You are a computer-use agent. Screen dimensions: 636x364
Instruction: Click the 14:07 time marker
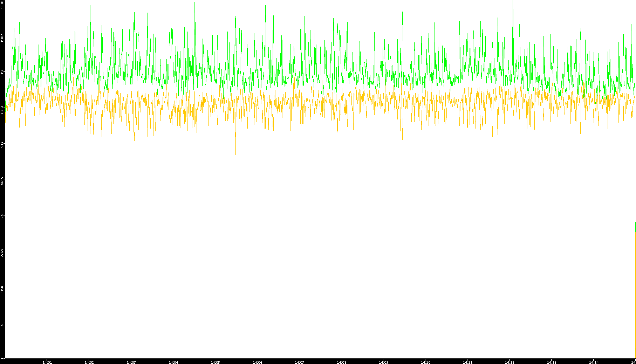point(299,362)
